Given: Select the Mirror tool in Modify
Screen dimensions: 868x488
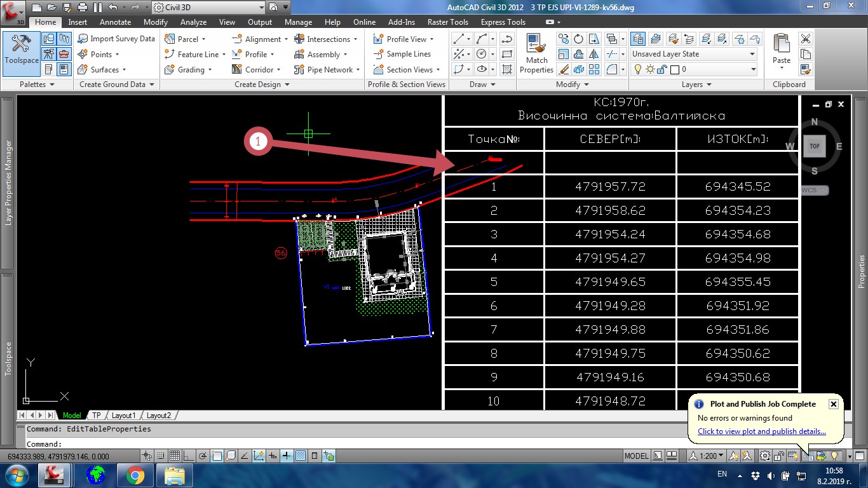Looking at the screenshot, I should click(594, 54).
